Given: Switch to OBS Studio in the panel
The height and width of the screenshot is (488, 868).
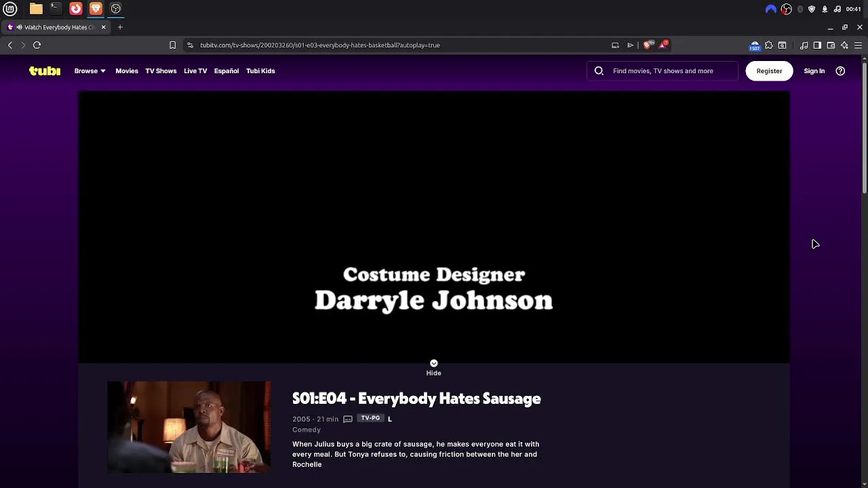Looking at the screenshot, I should click(x=116, y=9).
